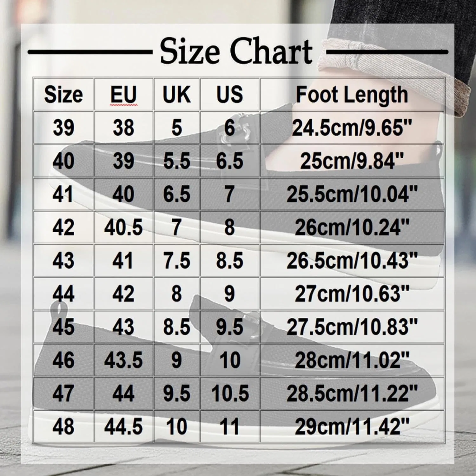Screen dimensions: 476x476
Task: Click foot length 24.5cm/9.65" cell
Action: click(x=352, y=128)
